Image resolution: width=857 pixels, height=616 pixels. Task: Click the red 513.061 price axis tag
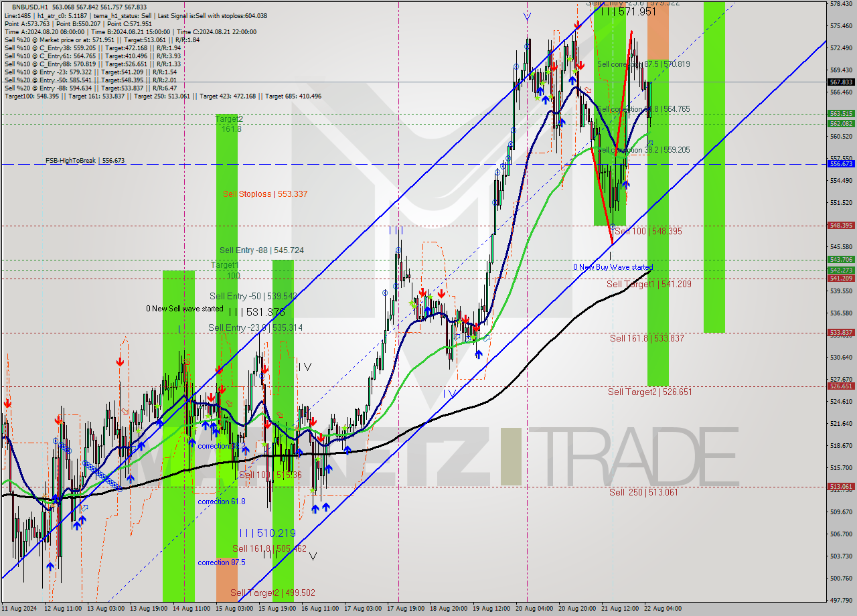point(842,487)
